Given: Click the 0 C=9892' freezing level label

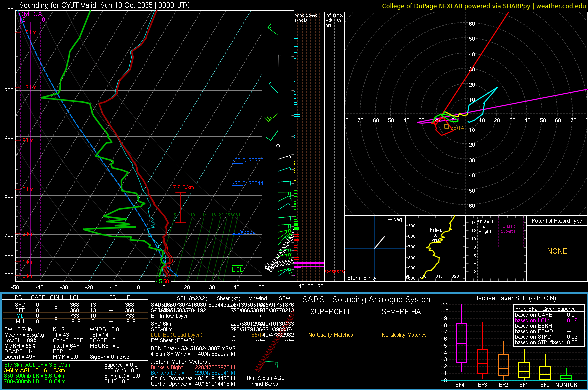Looking at the screenshot, I should tap(244, 232).
